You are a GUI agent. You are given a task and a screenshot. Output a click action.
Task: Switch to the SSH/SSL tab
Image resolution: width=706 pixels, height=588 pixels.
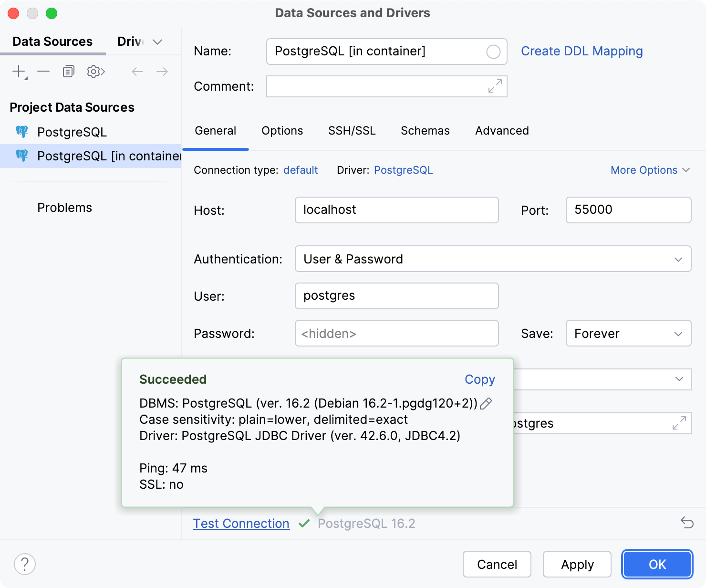coord(352,130)
